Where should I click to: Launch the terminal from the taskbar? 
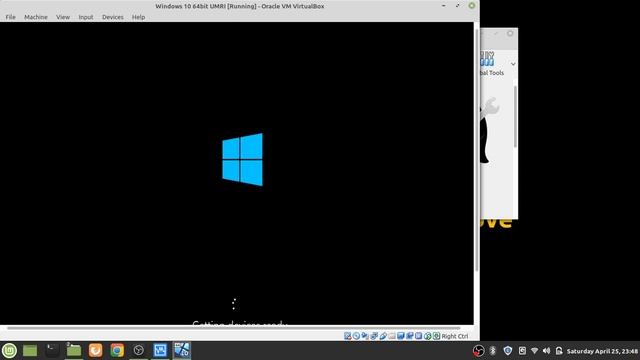52,350
